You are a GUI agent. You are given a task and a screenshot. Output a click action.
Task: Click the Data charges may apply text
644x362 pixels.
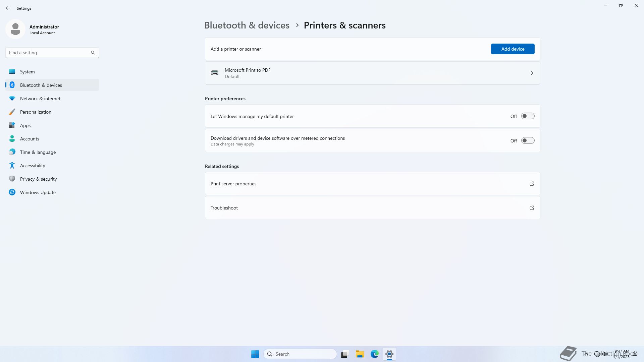(x=232, y=144)
